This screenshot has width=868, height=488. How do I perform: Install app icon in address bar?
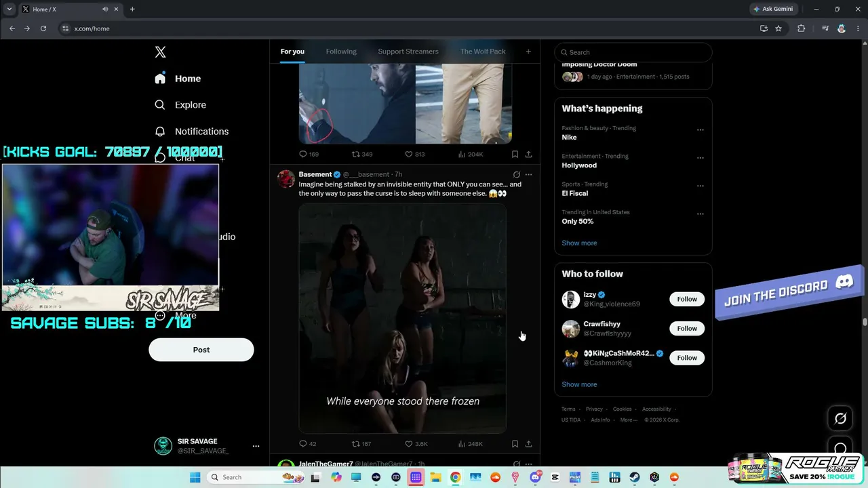(x=764, y=28)
